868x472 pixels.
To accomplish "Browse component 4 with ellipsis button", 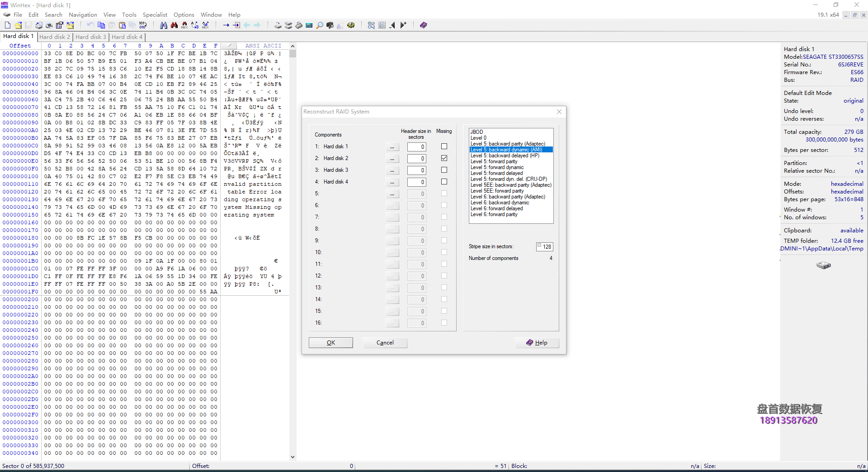I will pos(392,182).
